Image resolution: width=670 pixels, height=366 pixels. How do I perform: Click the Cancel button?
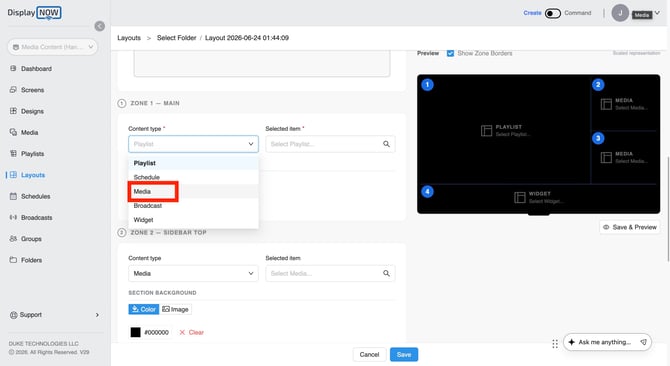(369, 354)
